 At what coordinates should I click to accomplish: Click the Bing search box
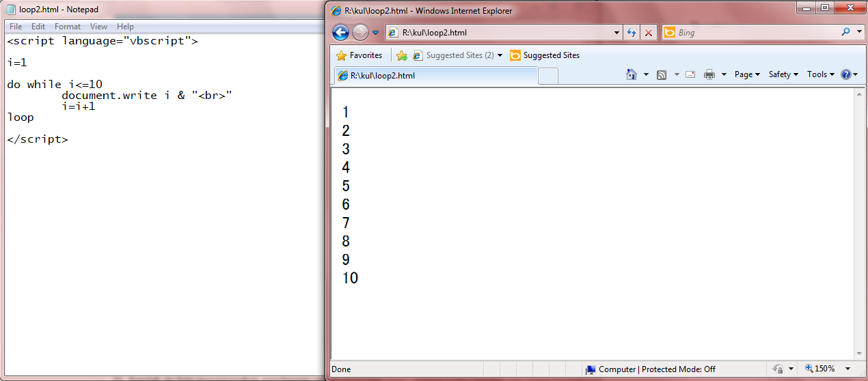756,32
